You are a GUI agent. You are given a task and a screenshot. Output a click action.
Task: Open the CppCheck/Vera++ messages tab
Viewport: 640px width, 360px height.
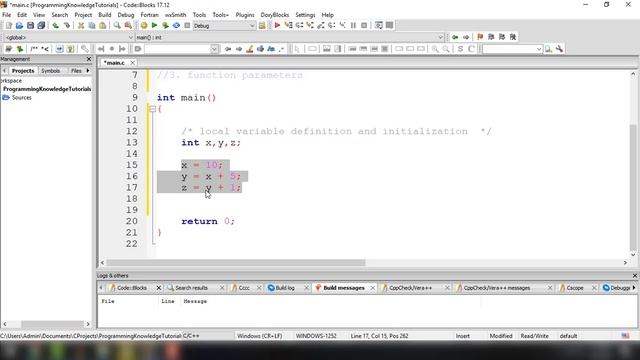(497, 288)
